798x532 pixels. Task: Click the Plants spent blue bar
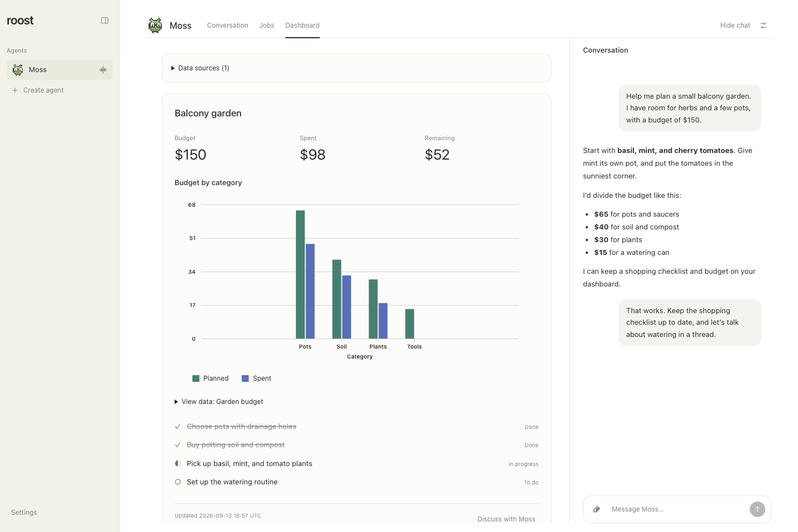tap(383, 321)
